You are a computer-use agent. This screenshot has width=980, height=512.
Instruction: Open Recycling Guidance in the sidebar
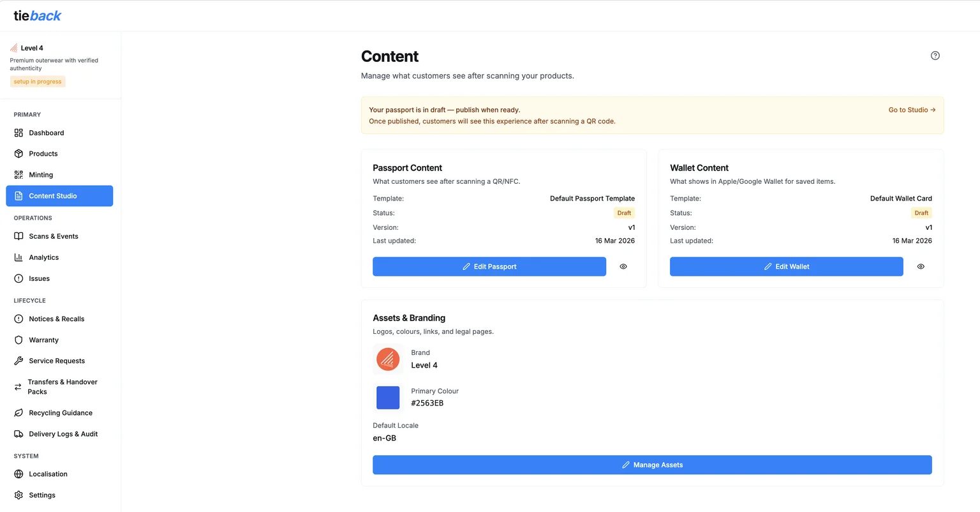[x=60, y=412]
